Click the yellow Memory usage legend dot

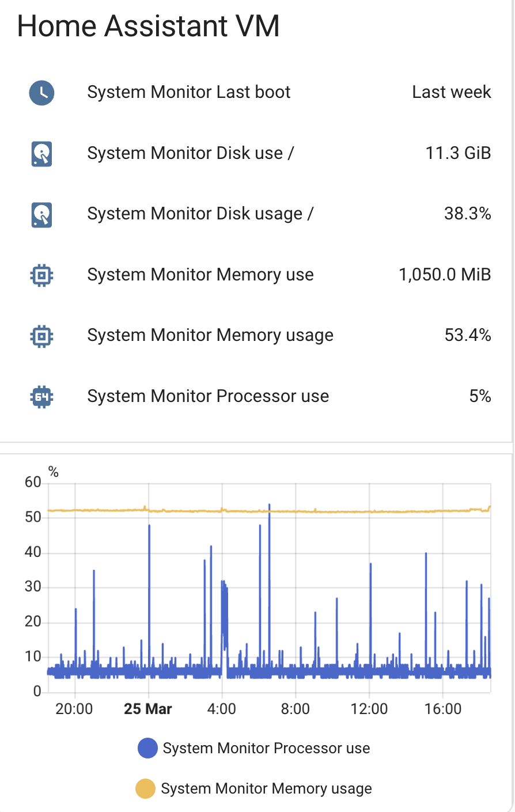pos(146,789)
